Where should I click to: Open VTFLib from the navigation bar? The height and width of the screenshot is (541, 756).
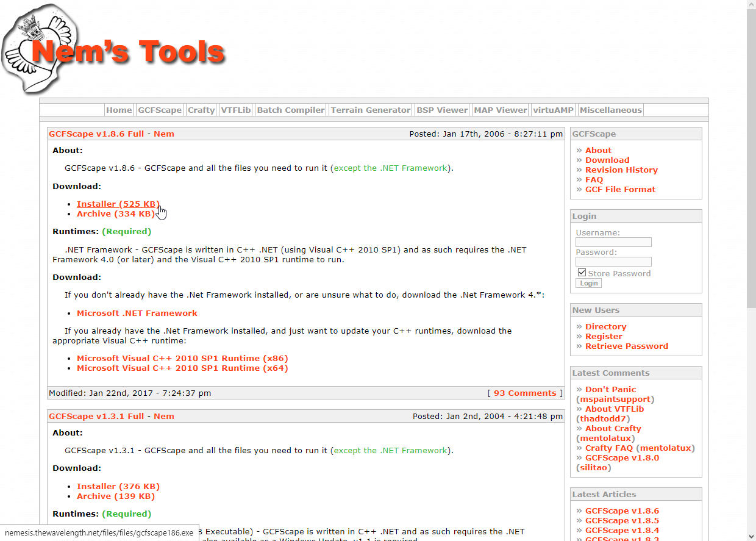236,110
